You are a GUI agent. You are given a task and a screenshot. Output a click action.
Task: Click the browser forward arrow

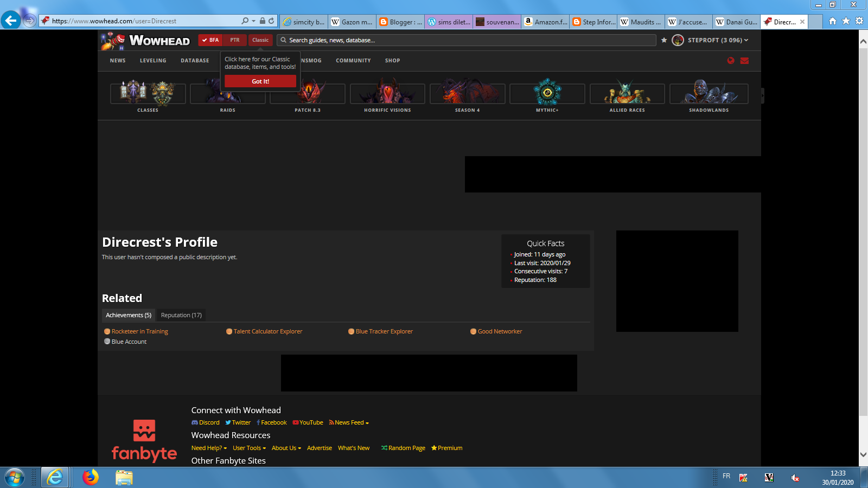[x=30, y=21]
